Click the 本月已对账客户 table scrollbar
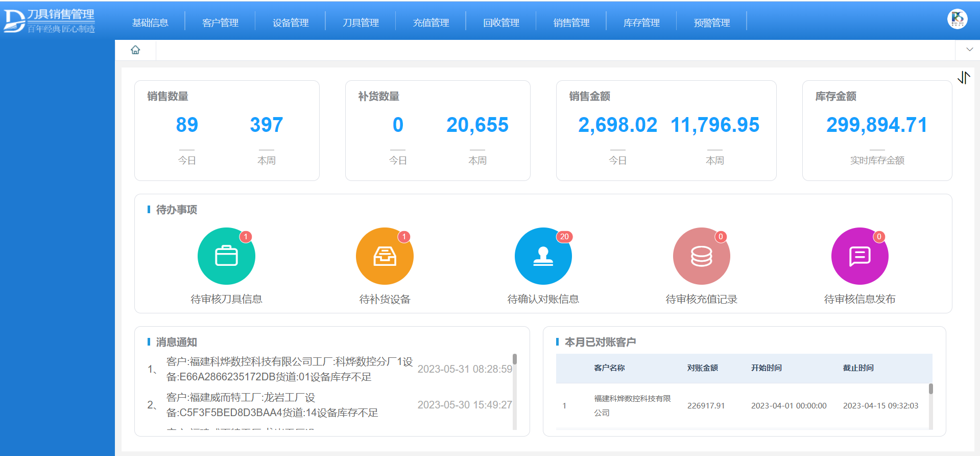The width and height of the screenshot is (980, 456). coord(930,390)
